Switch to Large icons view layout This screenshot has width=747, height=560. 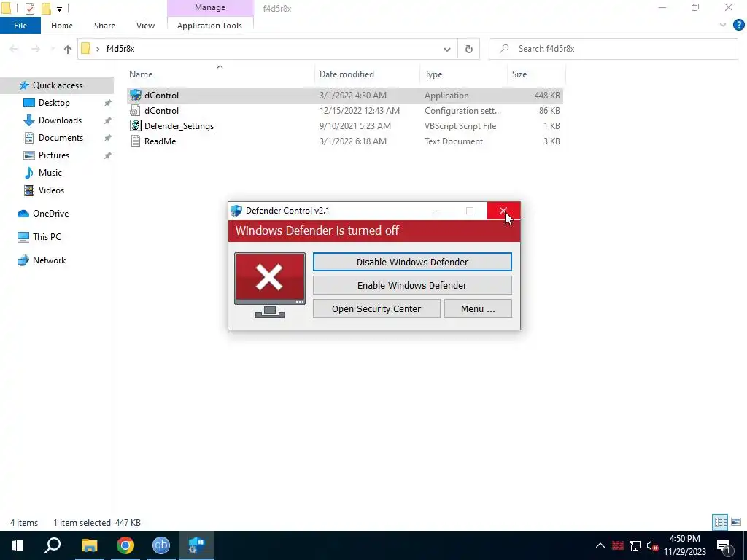736,522
